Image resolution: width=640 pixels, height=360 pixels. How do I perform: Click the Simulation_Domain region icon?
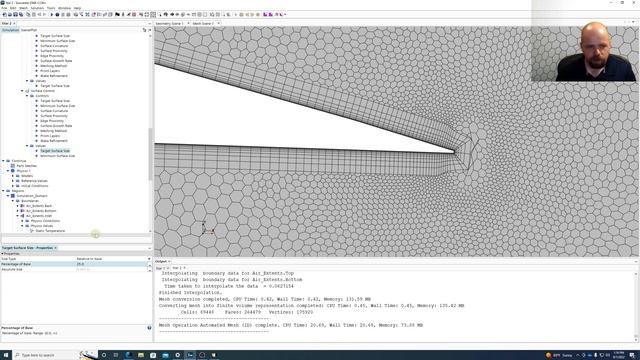click(x=13, y=196)
